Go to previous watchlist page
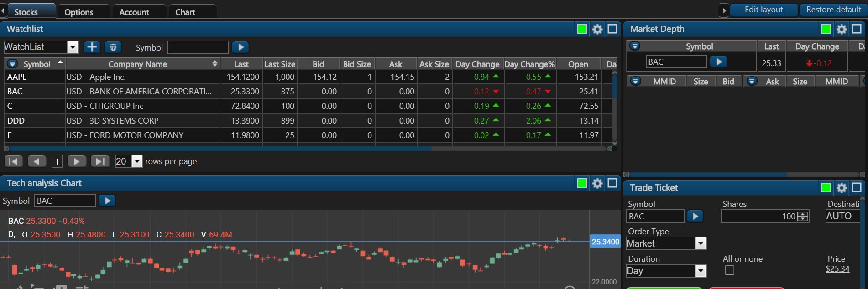 point(37,161)
